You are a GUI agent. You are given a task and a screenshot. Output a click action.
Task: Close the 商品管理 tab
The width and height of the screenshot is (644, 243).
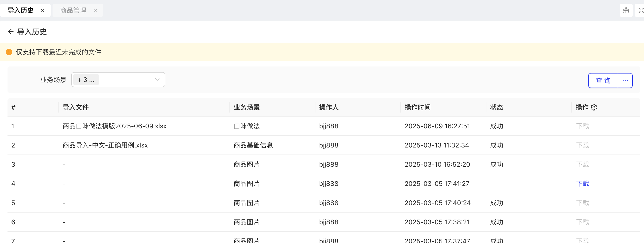click(x=95, y=11)
